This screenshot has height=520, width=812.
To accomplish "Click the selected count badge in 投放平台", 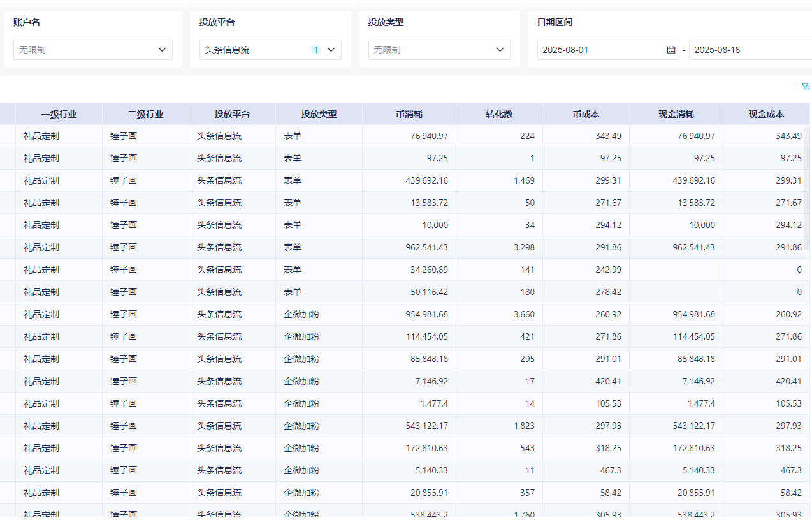I will [x=315, y=50].
